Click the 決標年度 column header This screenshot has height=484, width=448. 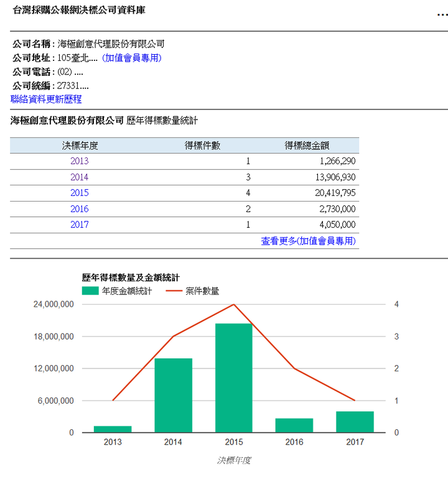point(80,146)
